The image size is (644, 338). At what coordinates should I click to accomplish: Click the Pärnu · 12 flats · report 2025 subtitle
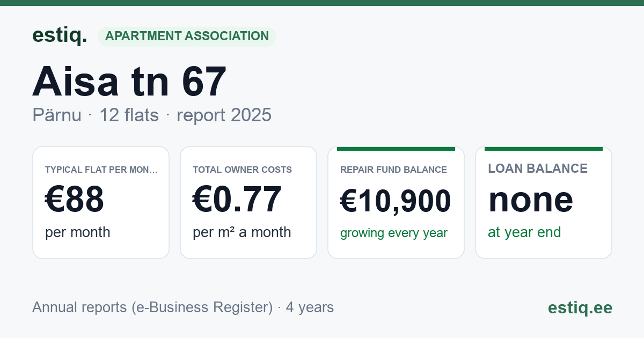[x=152, y=115]
